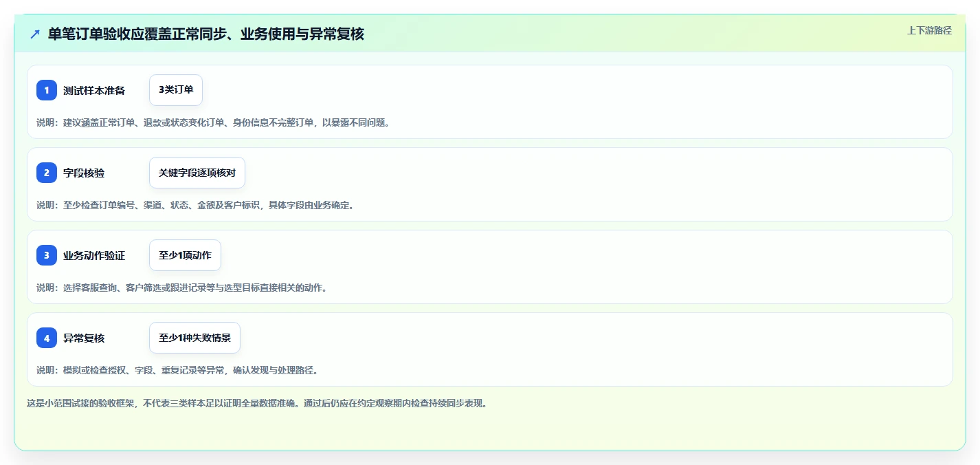Click description starting 至少检查订单编号
This screenshot has height=465, width=980.
(x=195, y=205)
